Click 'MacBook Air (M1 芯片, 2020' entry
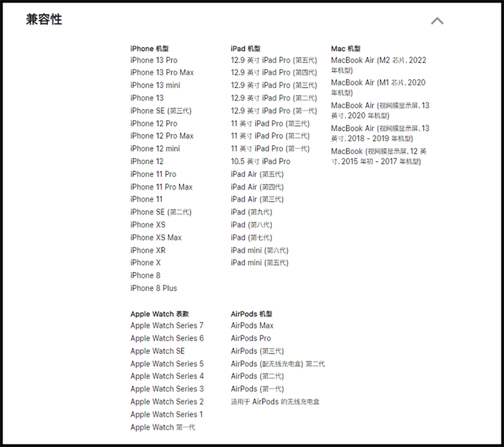Viewport: 504px width, 447px height. coord(379,88)
